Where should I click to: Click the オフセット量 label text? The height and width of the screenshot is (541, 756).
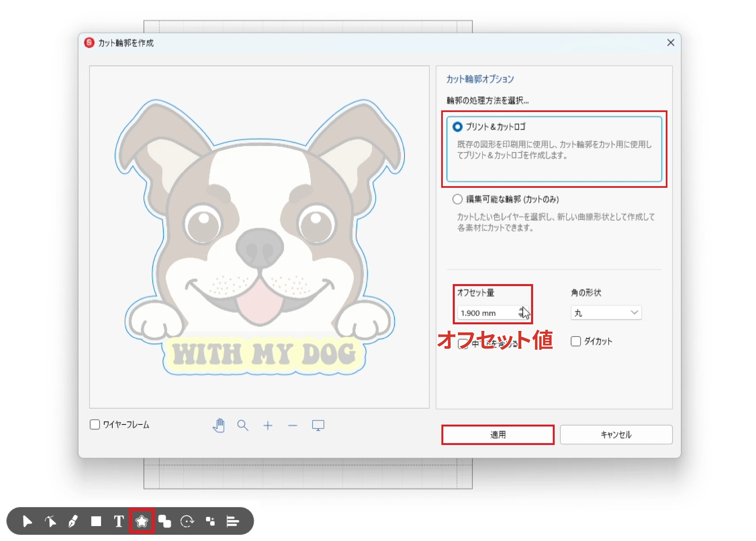tap(475, 293)
